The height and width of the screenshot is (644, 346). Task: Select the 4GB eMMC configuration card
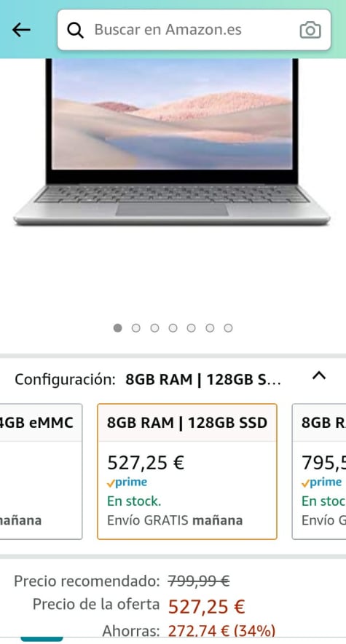[x=41, y=472]
